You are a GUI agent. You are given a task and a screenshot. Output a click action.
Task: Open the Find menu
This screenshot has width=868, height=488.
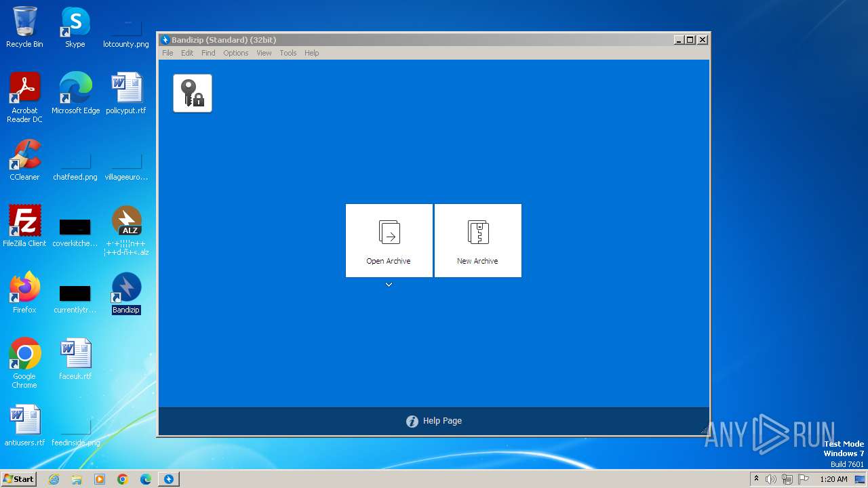click(x=208, y=53)
